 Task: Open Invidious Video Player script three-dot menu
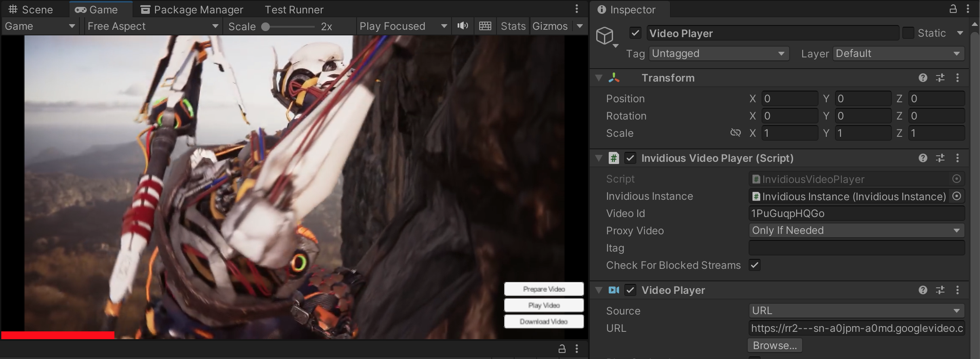958,158
